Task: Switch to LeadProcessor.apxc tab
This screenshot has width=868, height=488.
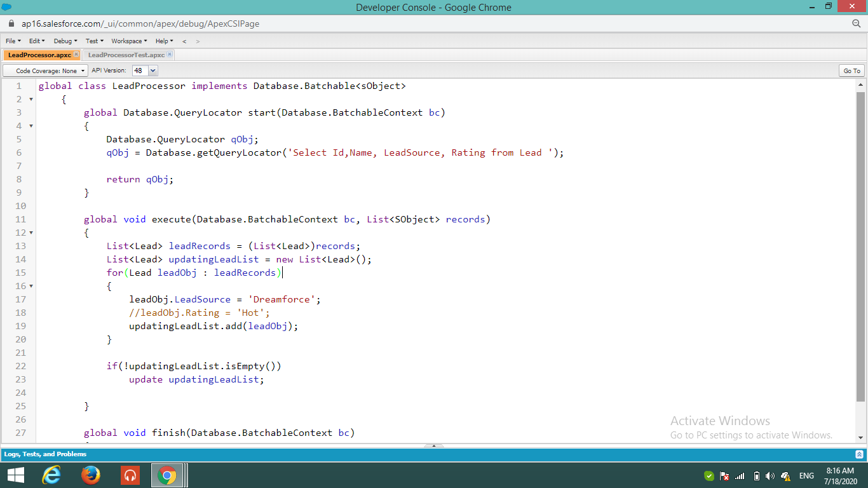Action: tap(39, 55)
